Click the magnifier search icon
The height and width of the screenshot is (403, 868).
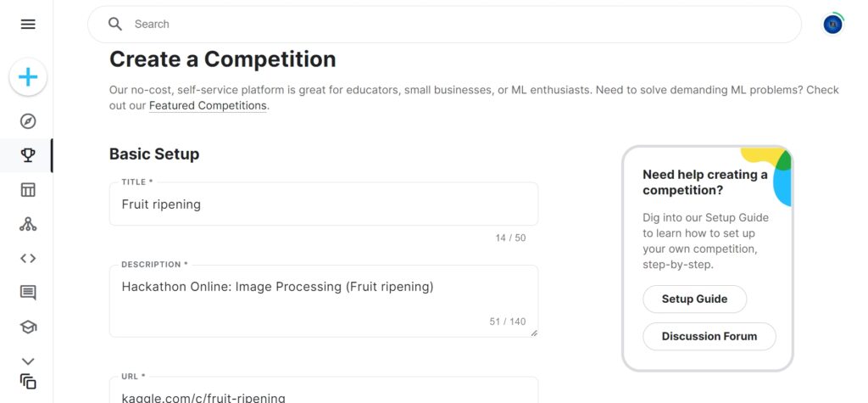tap(115, 24)
